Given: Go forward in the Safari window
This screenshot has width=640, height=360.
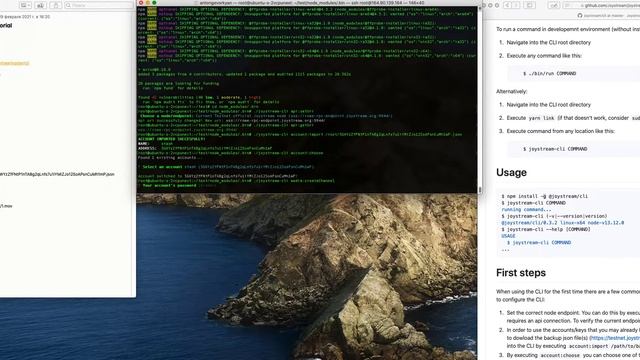Looking at the screenshot, I should pyautogui.click(x=516, y=5).
